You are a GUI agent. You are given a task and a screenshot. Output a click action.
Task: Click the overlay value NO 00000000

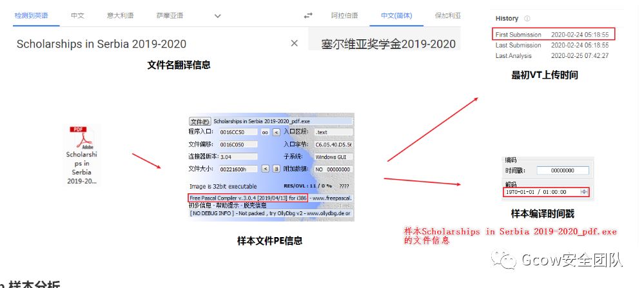(333, 169)
